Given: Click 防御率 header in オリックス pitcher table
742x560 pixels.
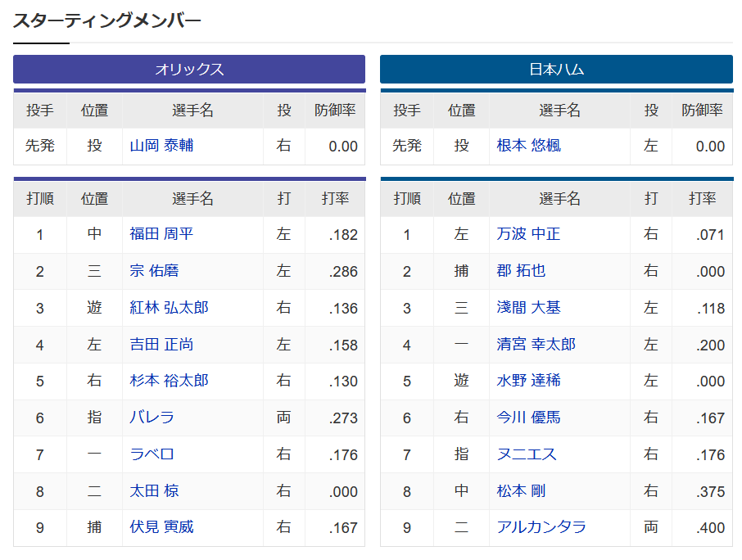Looking at the screenshot, I should click(335, 111).
